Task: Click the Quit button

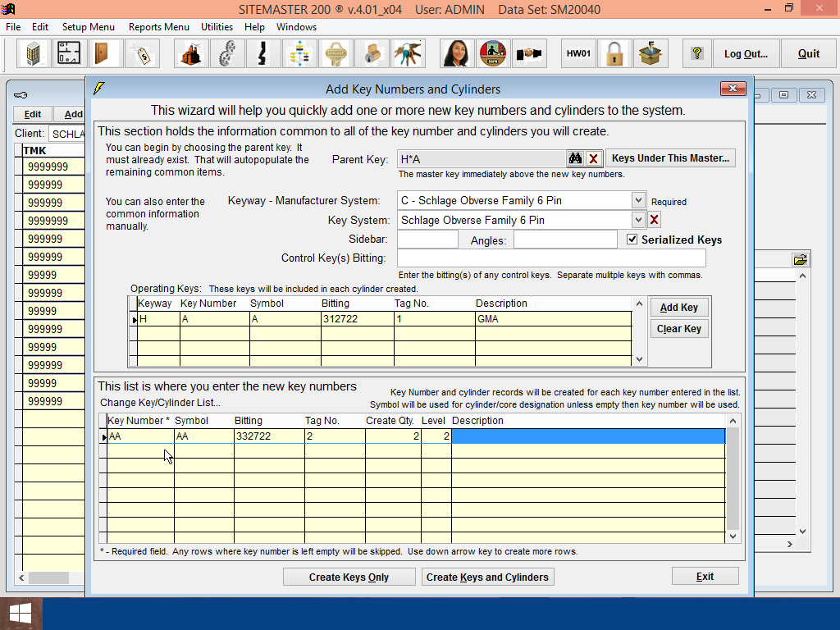Action: [x=808, y=53]
